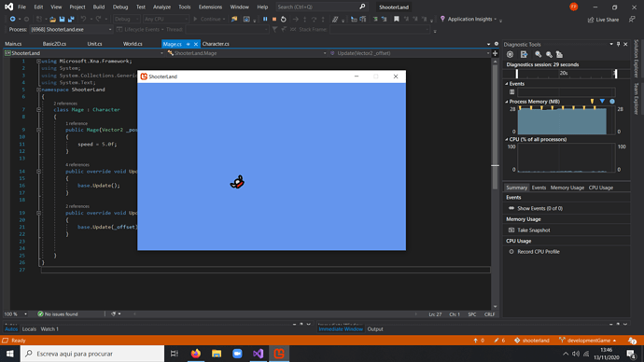
Task: Click Record CPU Profile link
Action: click(x=539, y=252)
